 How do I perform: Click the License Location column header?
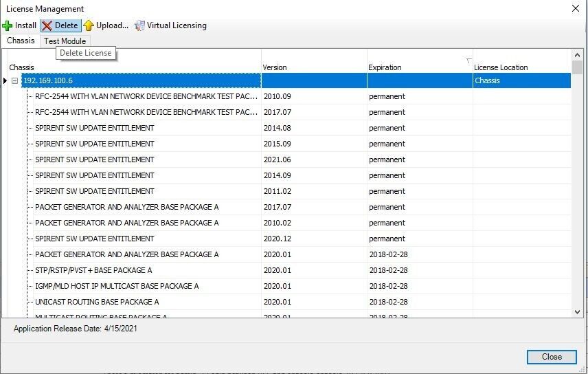pyautogui.click(x=501, y=67)
